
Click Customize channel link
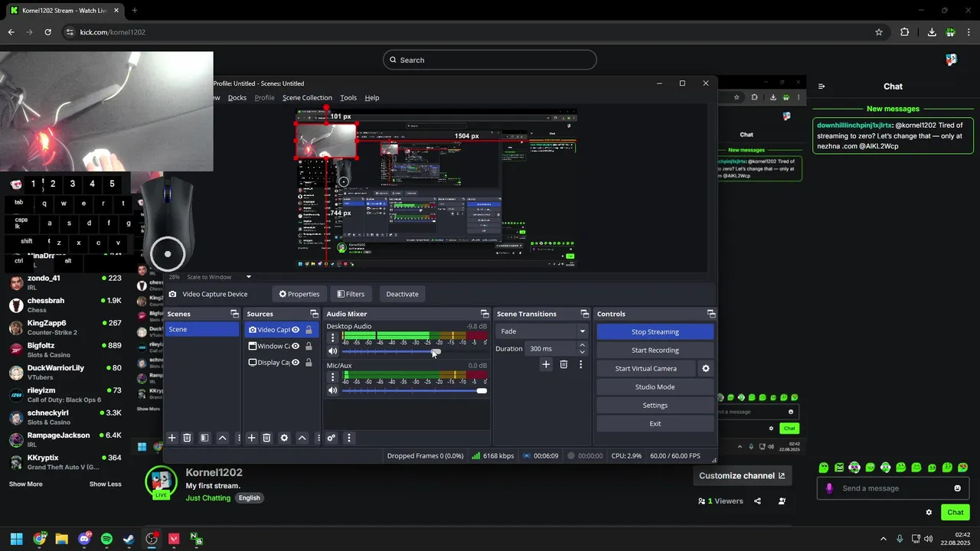tap(742, 475)
